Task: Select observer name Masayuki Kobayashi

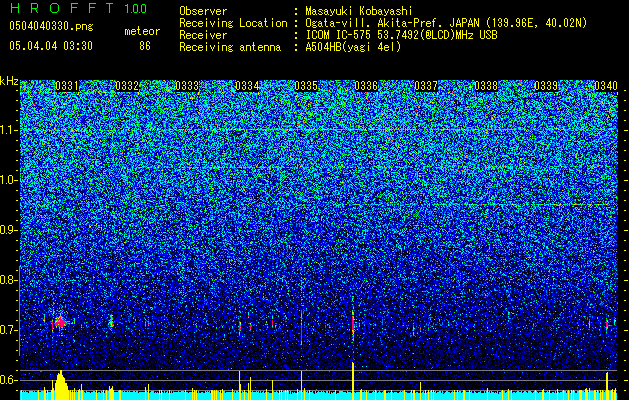Action: coord(359,12)
